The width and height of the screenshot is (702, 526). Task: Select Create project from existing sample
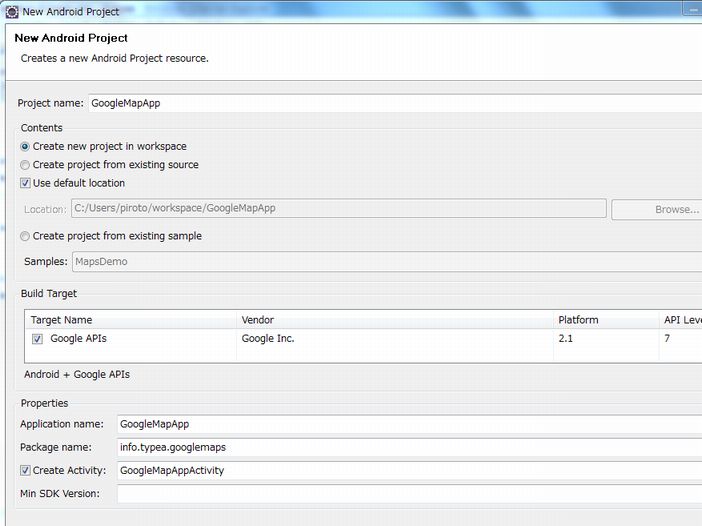click(x=25, y=236)
